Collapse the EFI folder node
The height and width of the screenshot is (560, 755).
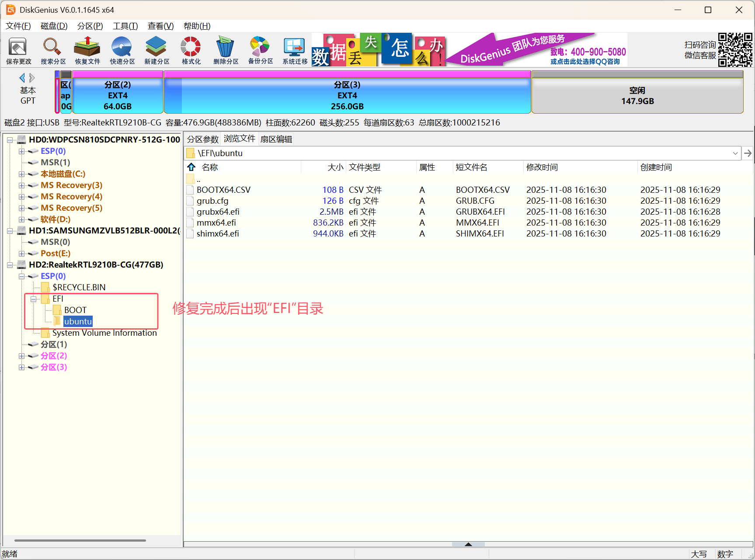[x=33, y=299]
